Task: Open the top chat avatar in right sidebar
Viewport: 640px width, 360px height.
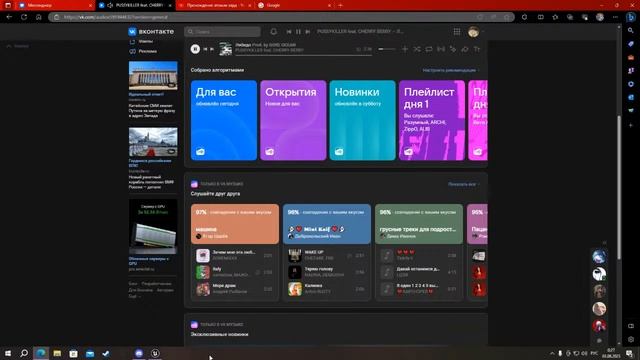Action: click(599, 256)
